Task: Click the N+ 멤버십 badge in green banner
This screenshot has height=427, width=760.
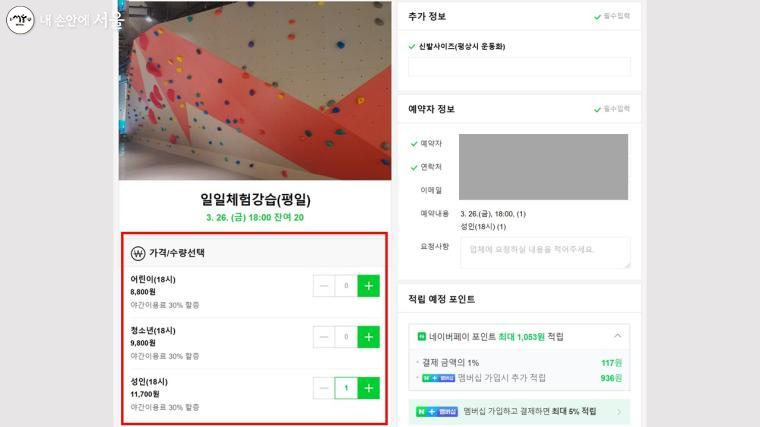Action: coord(437,411)
